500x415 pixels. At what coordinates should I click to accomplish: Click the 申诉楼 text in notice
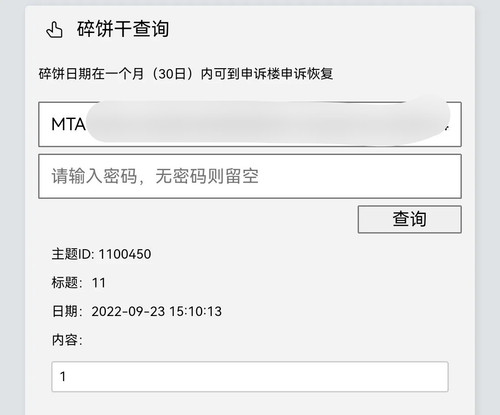point(260,74)
